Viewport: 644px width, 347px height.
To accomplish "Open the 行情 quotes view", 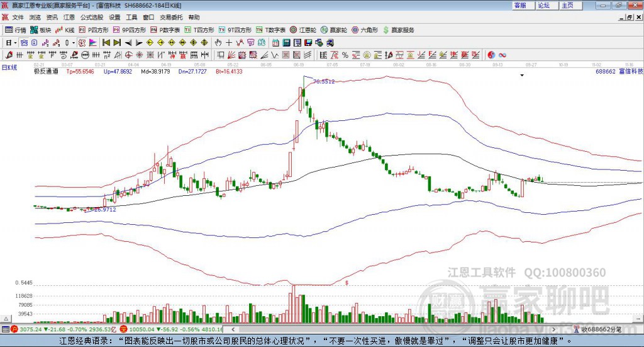I will point(15,30).
